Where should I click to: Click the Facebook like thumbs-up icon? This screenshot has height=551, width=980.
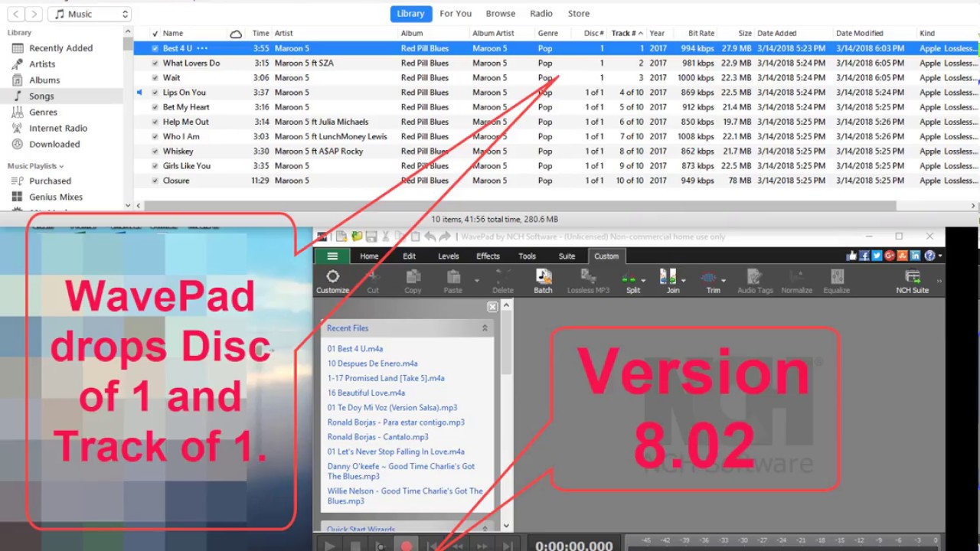[x=851, y=256]
